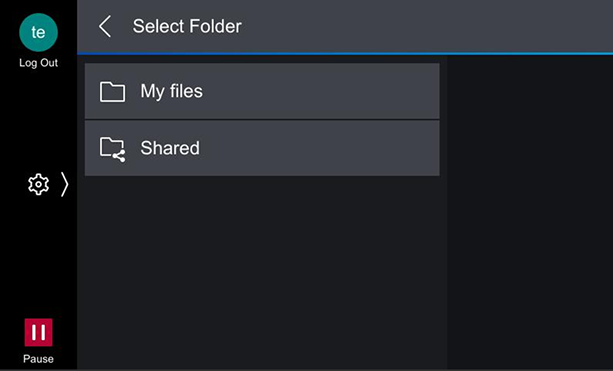The width and height of the screenshot is (613, 371).
Task: Open settings via the gear icon
Action: [38, 184]
